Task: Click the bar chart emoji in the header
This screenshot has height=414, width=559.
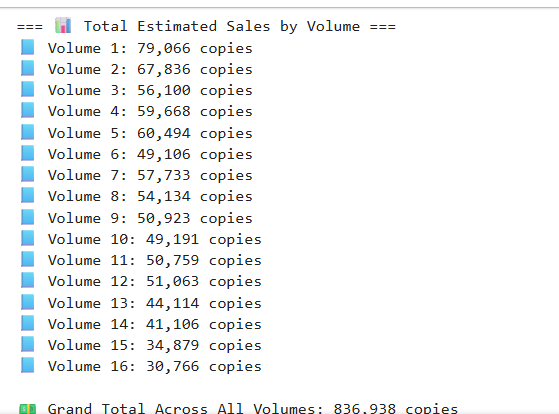Action: coord(63,26)
